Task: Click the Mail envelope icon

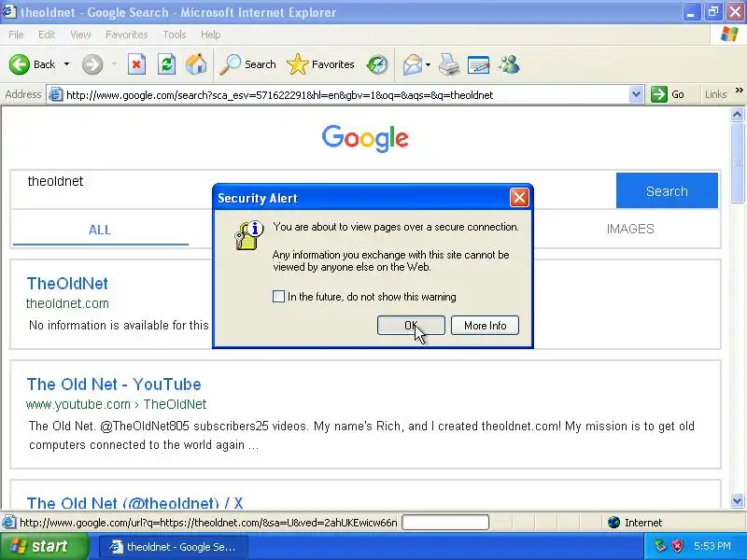Action: click(x=413, y=64)
